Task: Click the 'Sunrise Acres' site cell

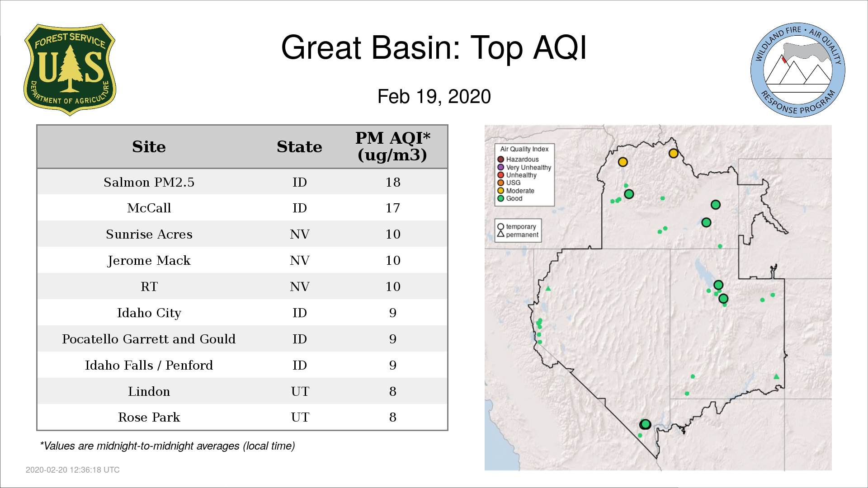Action: coord(149,234)
